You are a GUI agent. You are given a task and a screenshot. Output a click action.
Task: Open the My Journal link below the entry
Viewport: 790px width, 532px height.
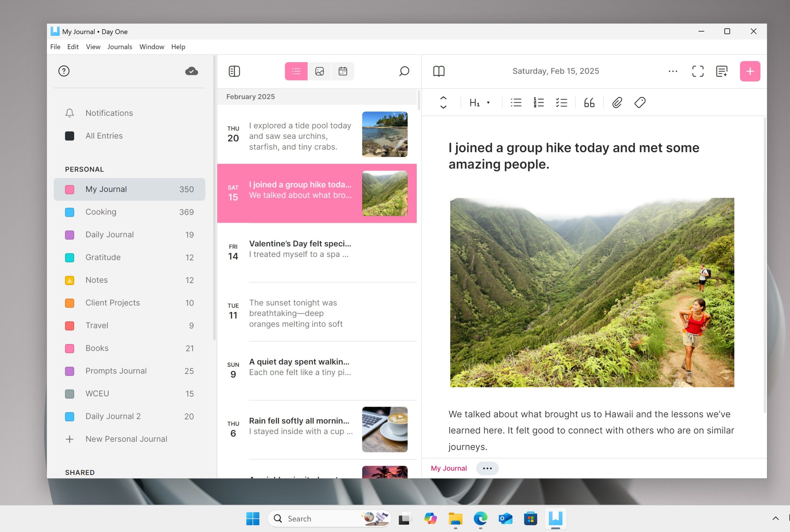point(448,468)
